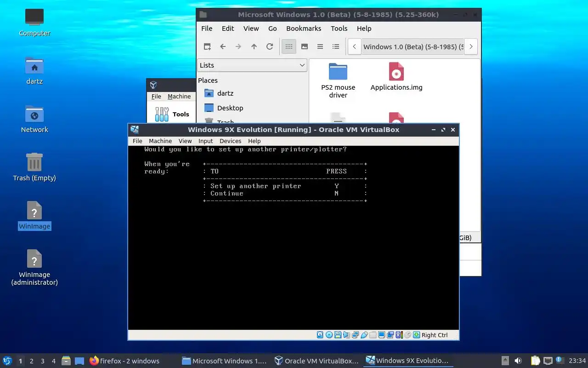The height and width of the screenshot is (368, 588).
Task: Click the New Tab icon in file manager toolbar
Action: point(207,46)
